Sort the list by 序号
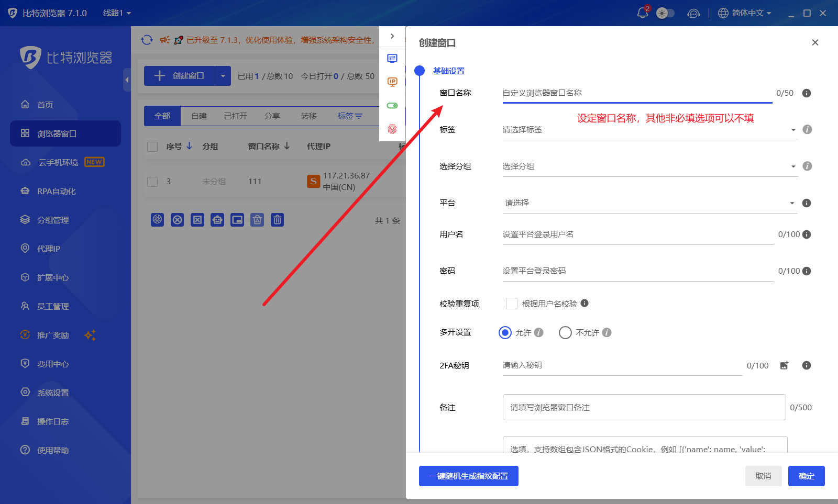Screen dimensions: 838x504 click(179, 146)
